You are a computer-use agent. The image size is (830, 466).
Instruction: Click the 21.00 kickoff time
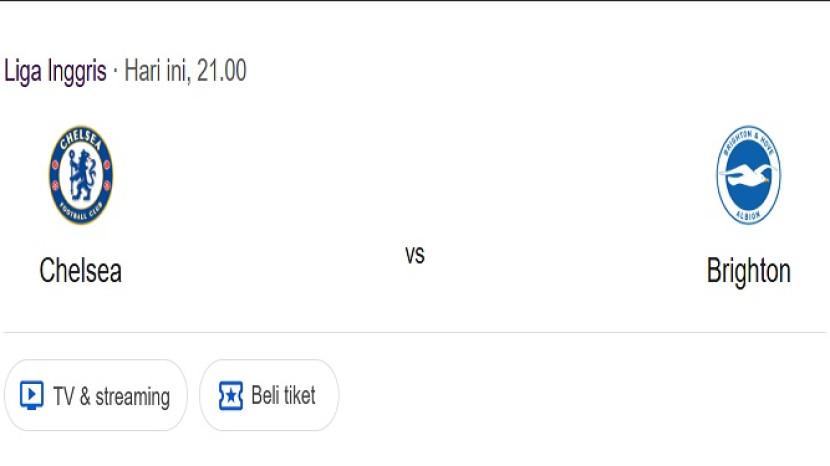(222, 72)
